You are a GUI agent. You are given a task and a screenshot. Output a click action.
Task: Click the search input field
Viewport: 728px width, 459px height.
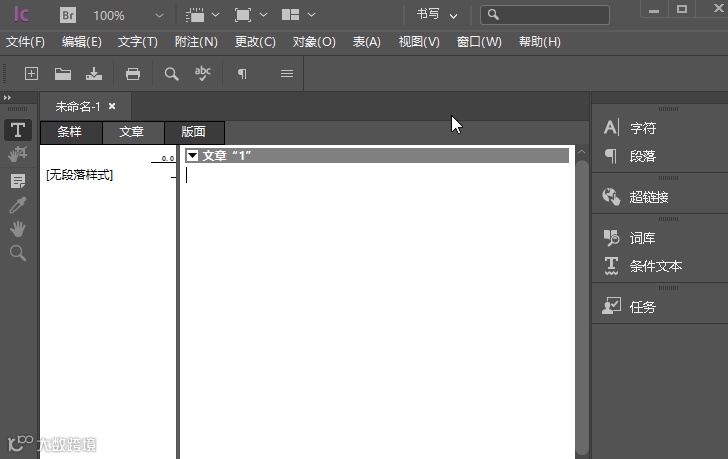pyautogui.click(x=545, y=15)
